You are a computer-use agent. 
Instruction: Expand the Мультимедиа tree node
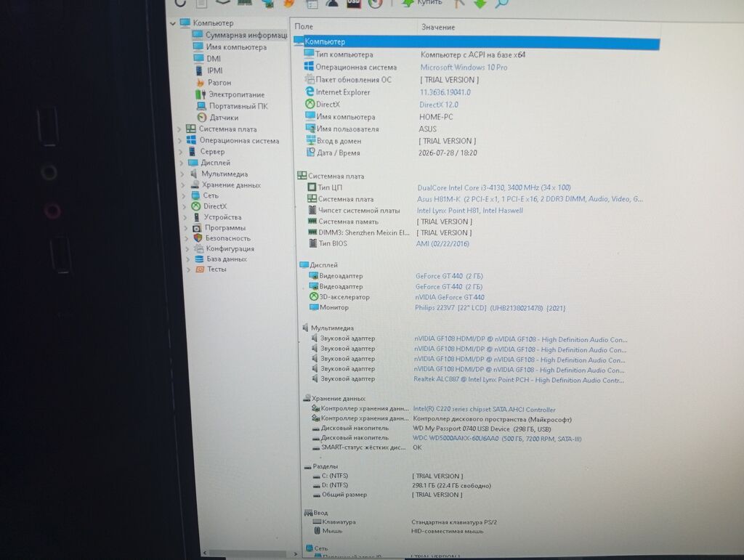coord(182,174)
